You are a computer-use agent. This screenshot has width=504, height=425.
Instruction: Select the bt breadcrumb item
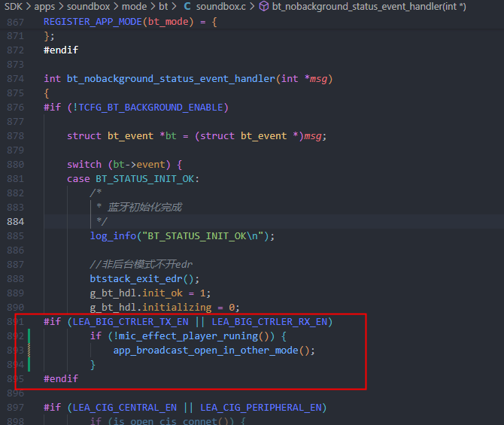click(x=163, y=6)
